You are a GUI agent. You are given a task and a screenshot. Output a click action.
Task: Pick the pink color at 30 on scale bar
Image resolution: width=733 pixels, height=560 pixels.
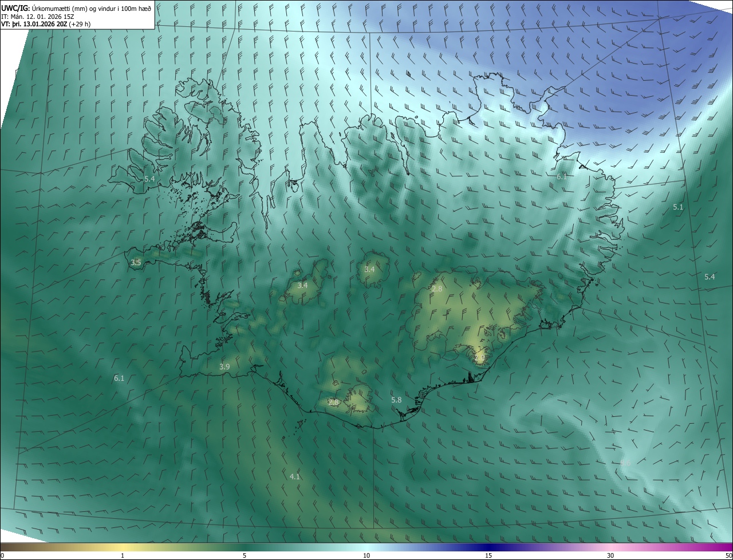click(610, 547)
